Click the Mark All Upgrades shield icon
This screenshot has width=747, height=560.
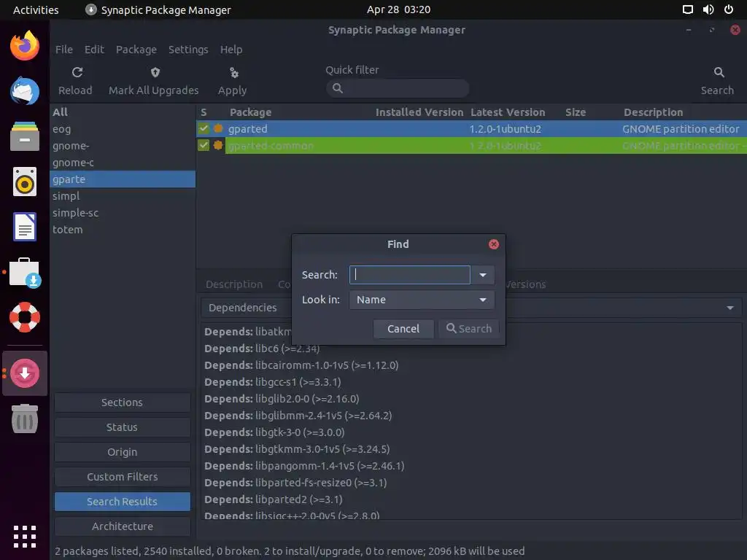(155, 72)
